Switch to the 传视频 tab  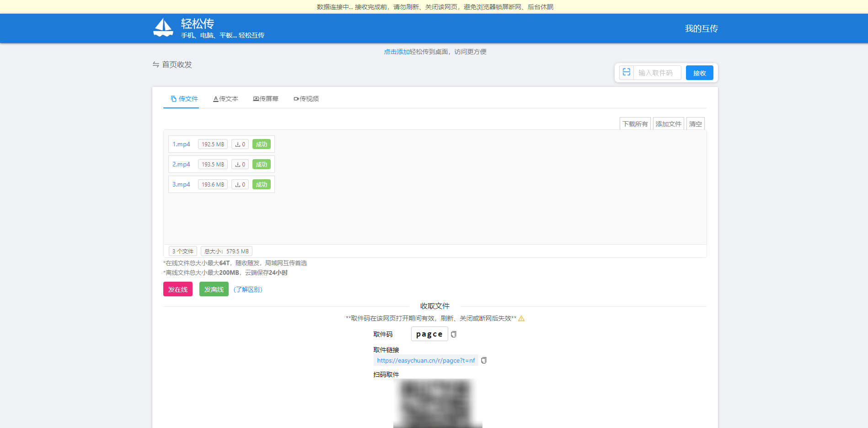point(306,99)
